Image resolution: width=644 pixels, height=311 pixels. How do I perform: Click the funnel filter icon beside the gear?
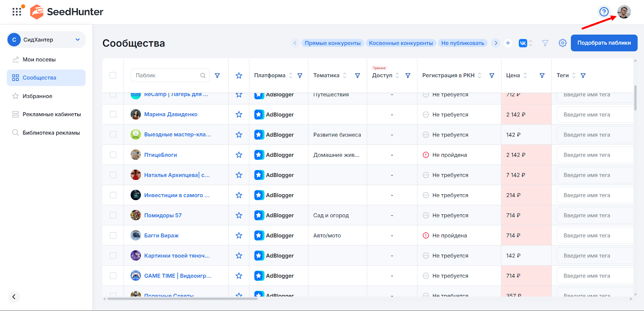click(545, 43)
